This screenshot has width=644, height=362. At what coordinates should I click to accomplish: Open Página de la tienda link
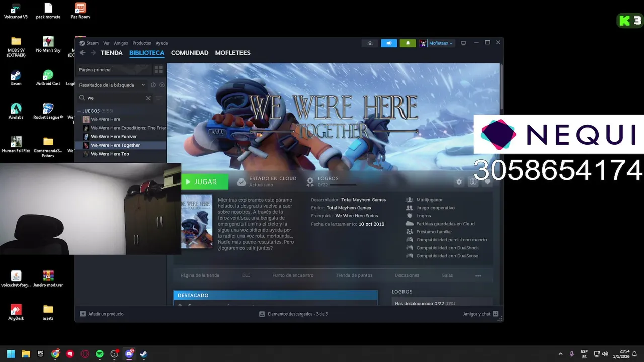pos(200,275)
